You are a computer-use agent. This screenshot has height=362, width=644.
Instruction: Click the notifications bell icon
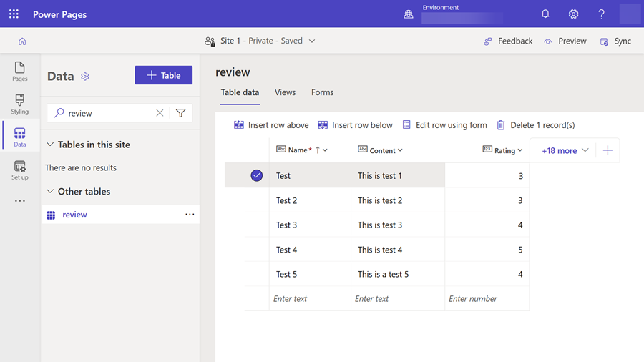(x=545, y=14)
